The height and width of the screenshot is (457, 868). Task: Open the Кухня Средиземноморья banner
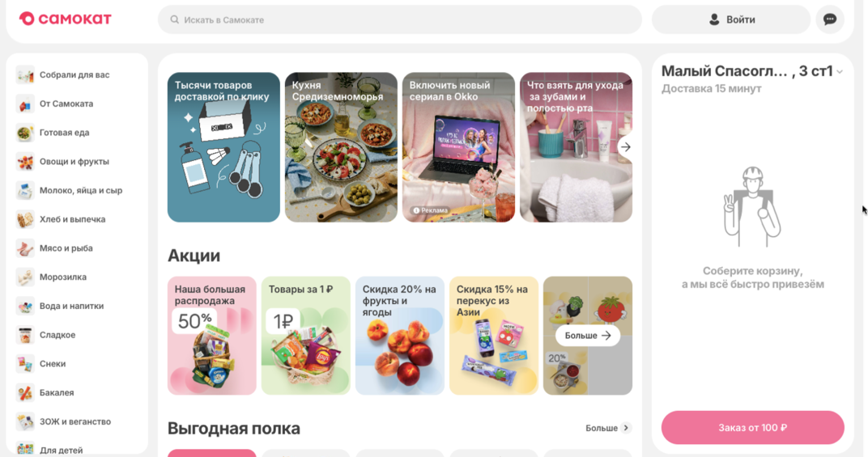341,147
